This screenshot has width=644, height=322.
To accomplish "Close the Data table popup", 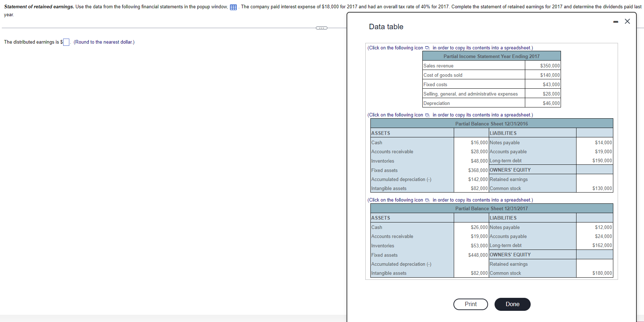I will pos(627,21).
